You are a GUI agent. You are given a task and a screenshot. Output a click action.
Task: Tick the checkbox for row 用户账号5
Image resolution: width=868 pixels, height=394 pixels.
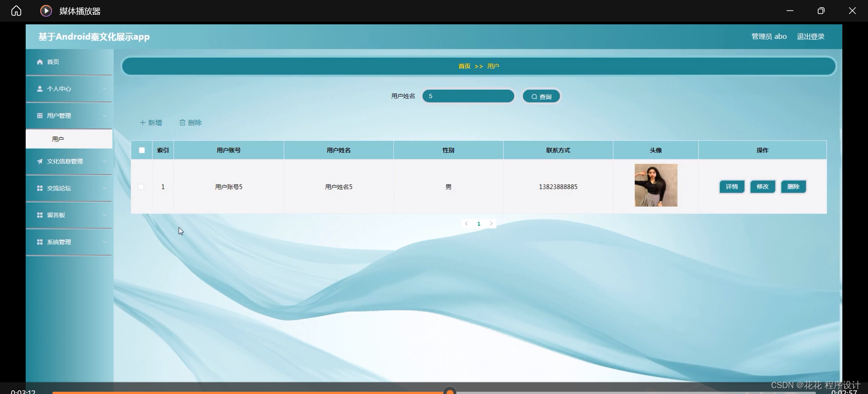[141, 187]
